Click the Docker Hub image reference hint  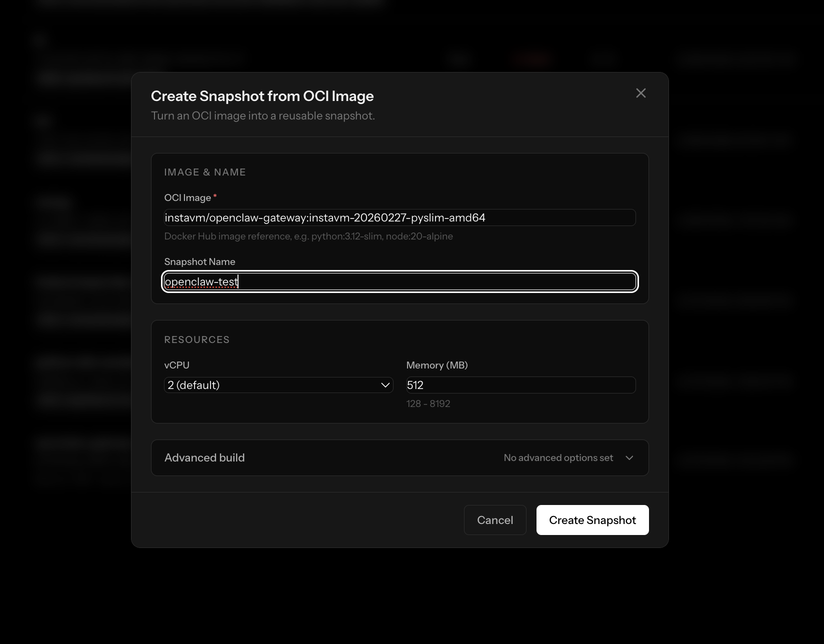click(308, 236)
